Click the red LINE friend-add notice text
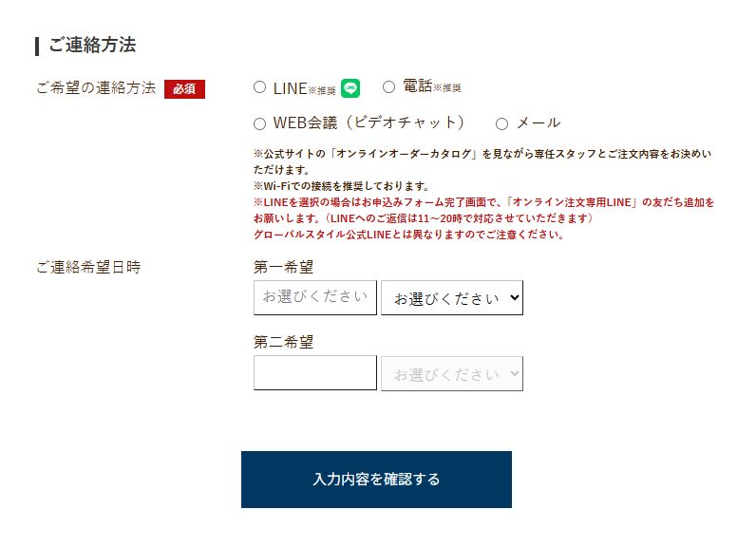The image size is (756, 547). (483, 218)
